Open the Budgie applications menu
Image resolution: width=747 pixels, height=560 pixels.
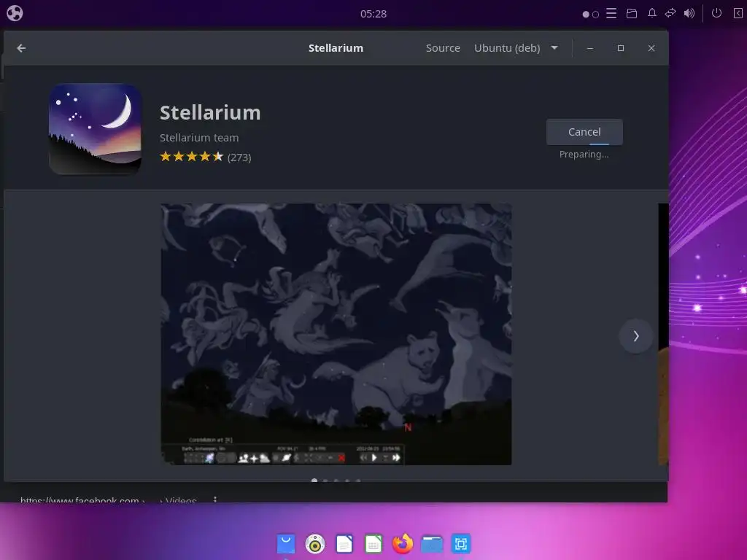pos(15,13)
